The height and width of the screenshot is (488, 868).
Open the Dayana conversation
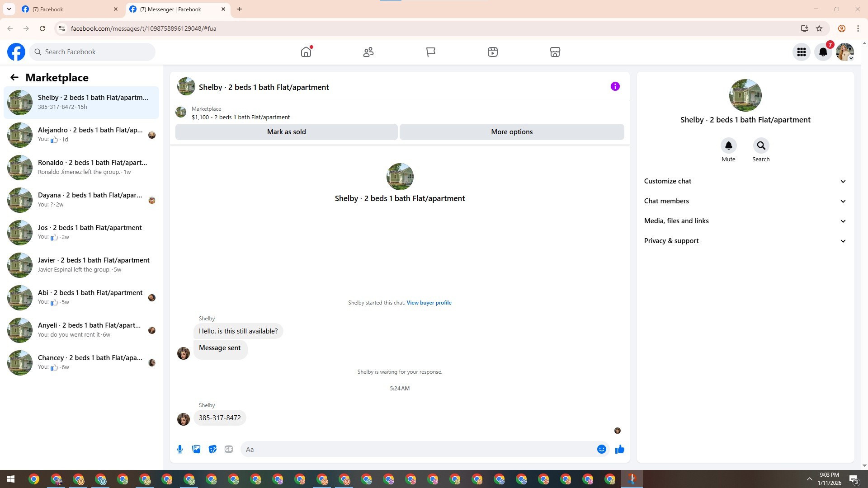coord(81,200)
